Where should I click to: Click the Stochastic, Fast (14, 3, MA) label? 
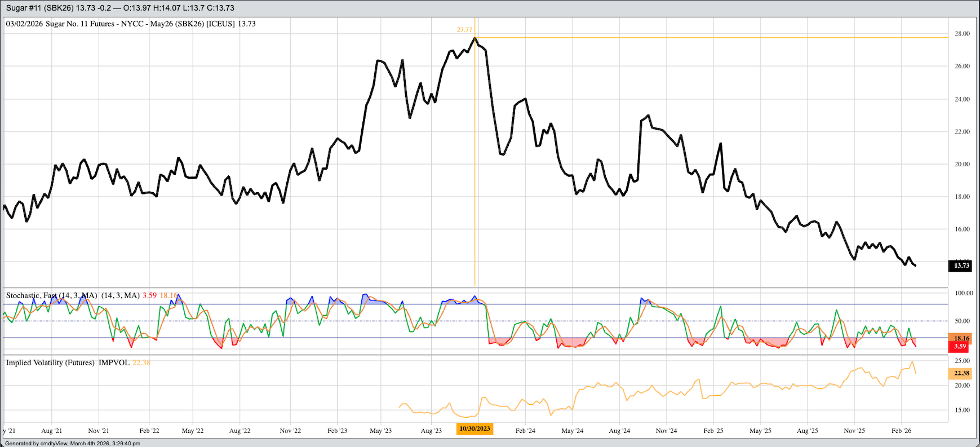click(52, 295)
